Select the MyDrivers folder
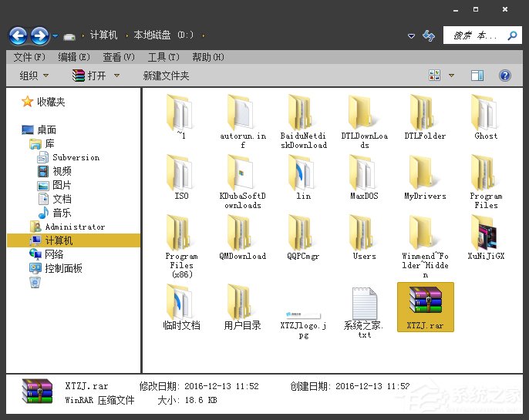The image size is (529, 420). [425, 176]
